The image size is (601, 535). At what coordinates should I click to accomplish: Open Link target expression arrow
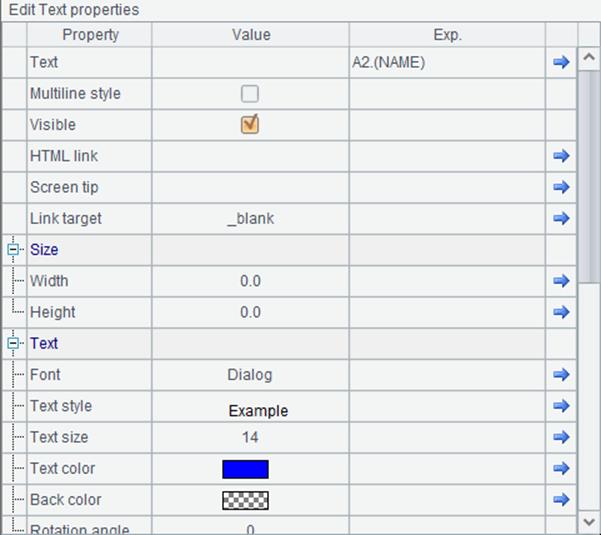click(561, 218)
